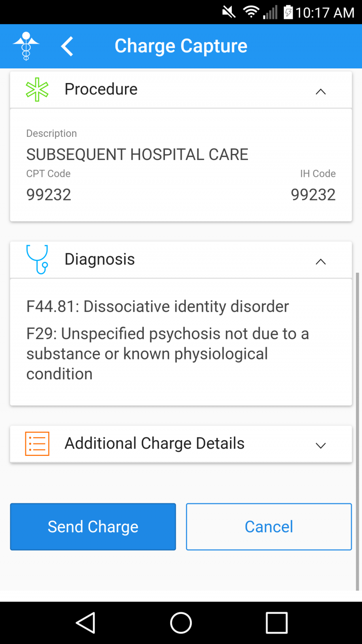Image resolution: width=362 pixels, height=644 pixels.
Task: Click the orange list icon for Additional Charge Details
Action: pos(37,443)
